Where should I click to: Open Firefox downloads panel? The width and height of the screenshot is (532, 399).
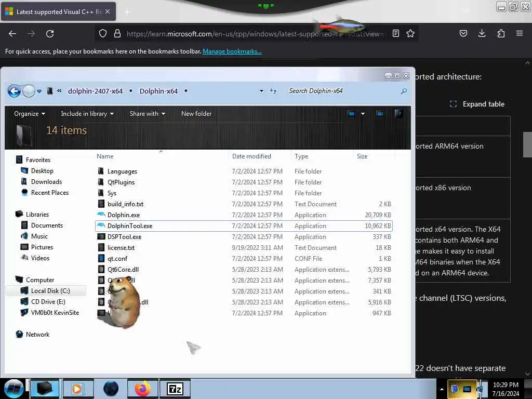[x=482, y=33]
